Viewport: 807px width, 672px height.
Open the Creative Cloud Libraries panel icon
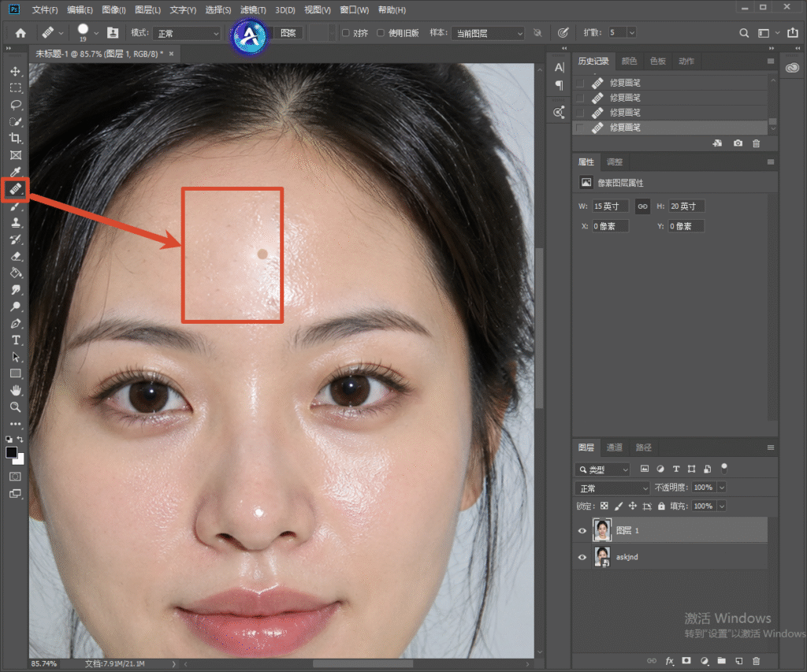[x=793, y=68]
